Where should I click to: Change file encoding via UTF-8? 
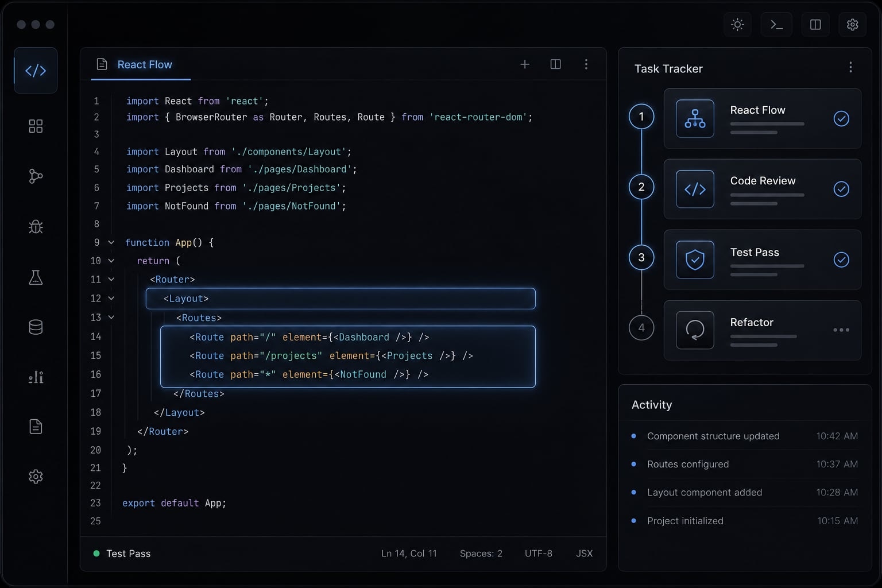[539, 554]
